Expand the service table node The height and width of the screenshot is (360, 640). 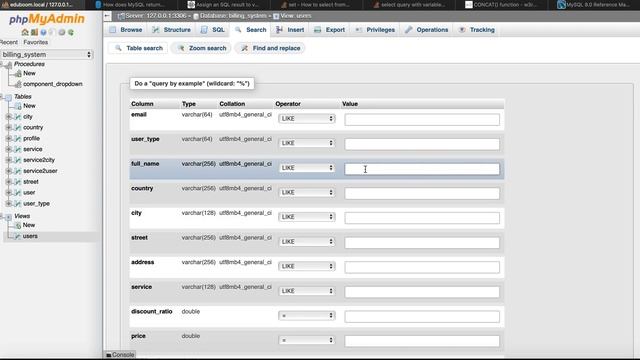(x=9, y=149)
